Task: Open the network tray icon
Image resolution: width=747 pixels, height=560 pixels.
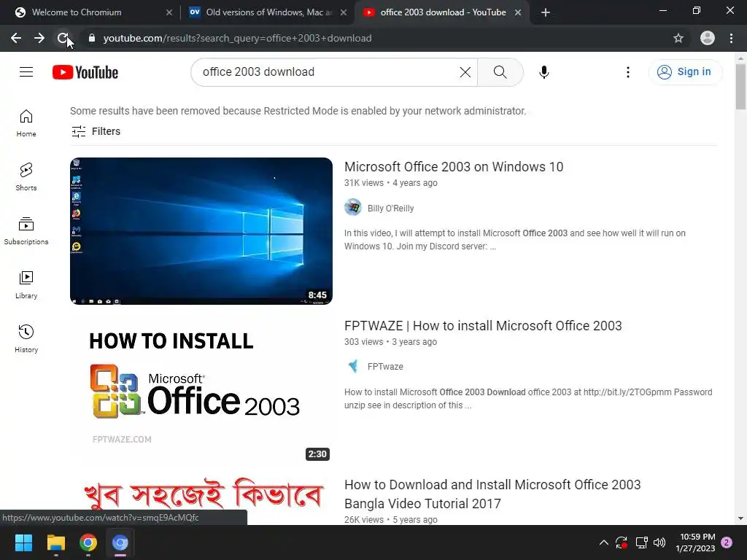Action: click(641, 542)
